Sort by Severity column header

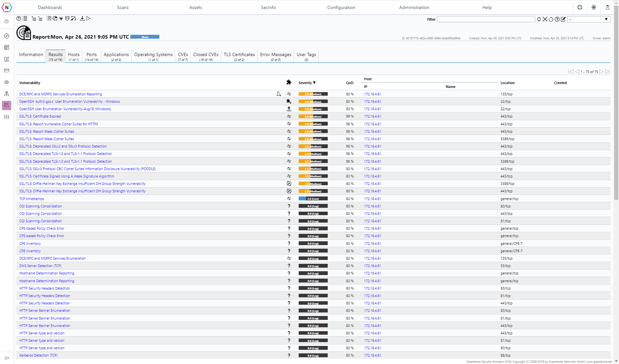coord(307,83)
